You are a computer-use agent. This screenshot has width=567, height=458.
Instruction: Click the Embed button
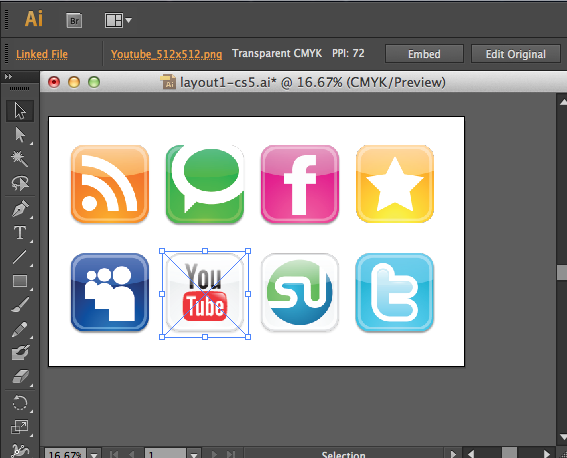point(424,54)
